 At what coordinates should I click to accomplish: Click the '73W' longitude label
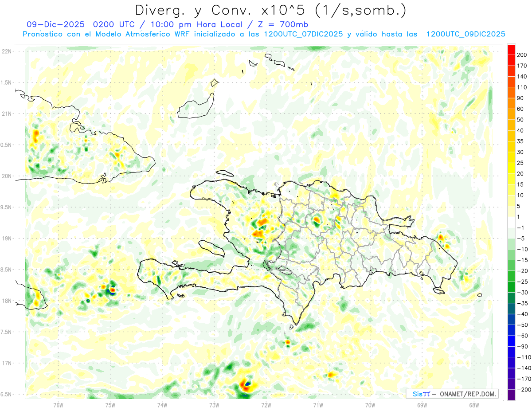214,405
